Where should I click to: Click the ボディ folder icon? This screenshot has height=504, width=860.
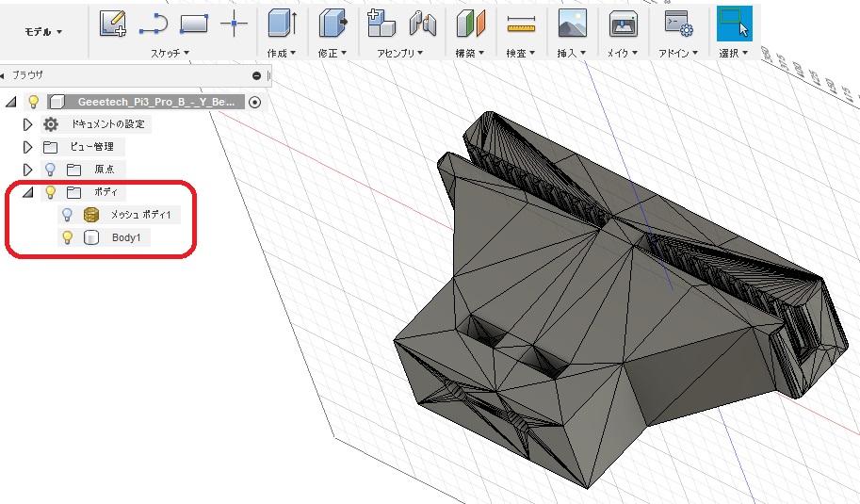[x=74, y=192]
